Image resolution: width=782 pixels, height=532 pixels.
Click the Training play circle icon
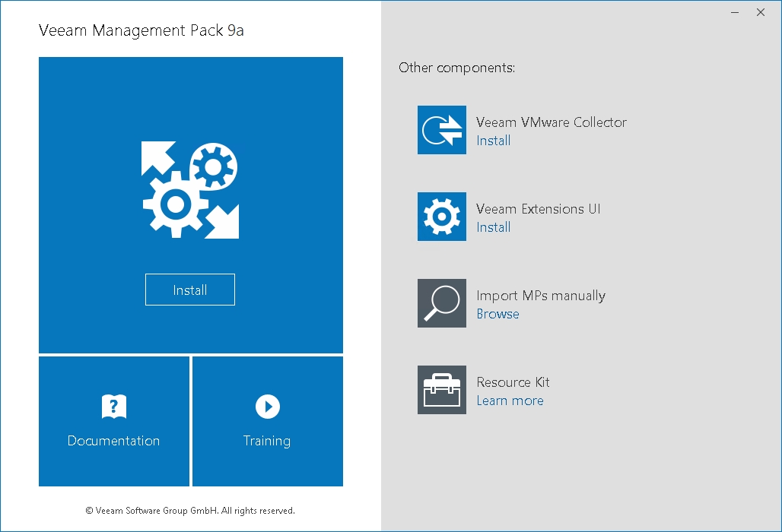(x=268, y=407)
